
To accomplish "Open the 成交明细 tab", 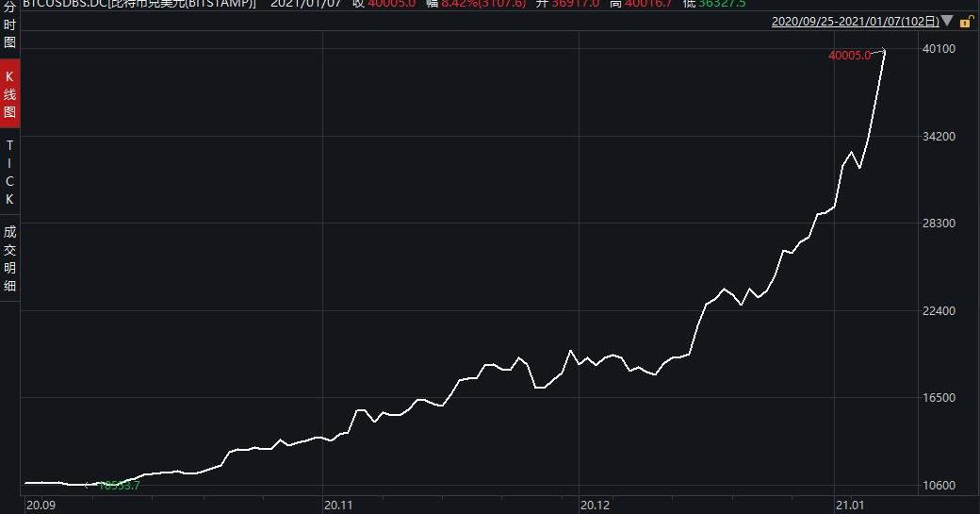I will tap(9, 258).
